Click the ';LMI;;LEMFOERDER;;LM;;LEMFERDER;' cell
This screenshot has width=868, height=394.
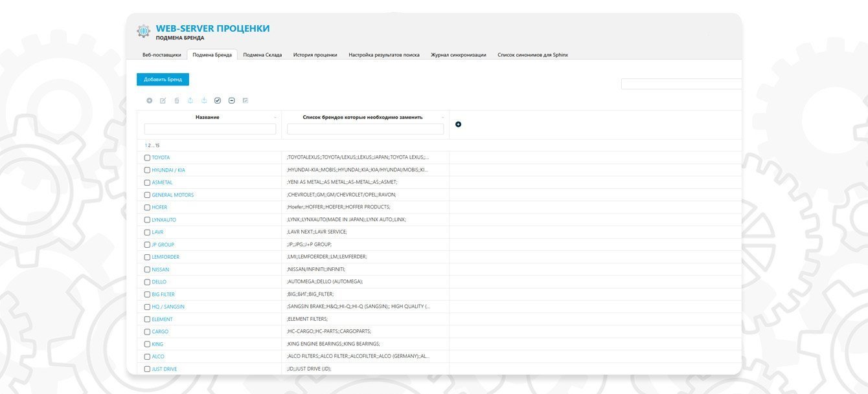[x=365, y=257]
